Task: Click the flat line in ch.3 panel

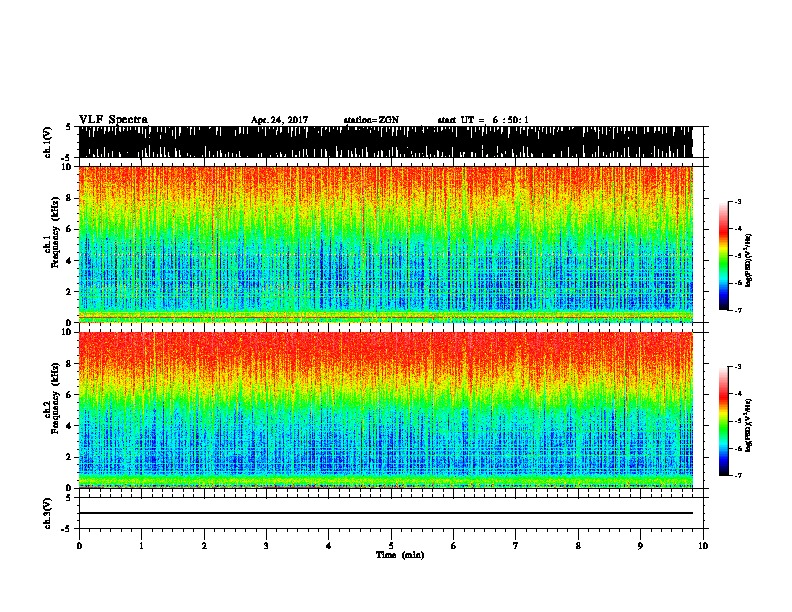Action: [x=385, y=513]
